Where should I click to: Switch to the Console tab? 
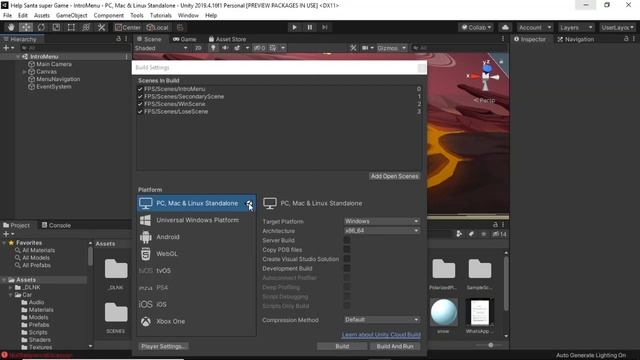point(56,225)
